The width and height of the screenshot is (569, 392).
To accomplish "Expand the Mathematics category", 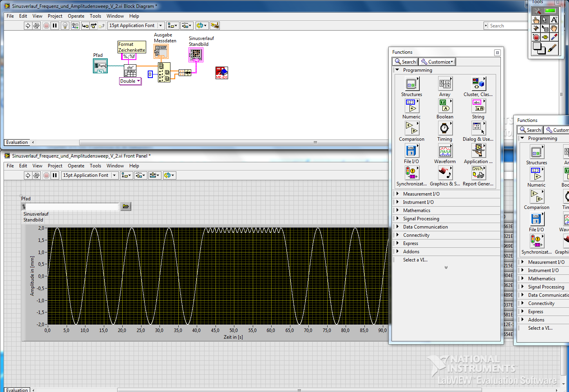I will 417,211.
